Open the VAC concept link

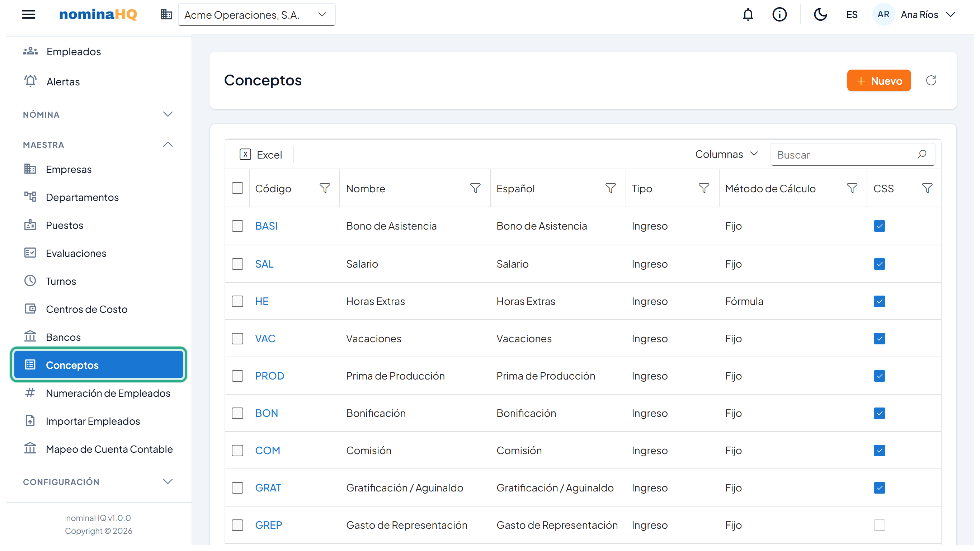pos(265,338)
